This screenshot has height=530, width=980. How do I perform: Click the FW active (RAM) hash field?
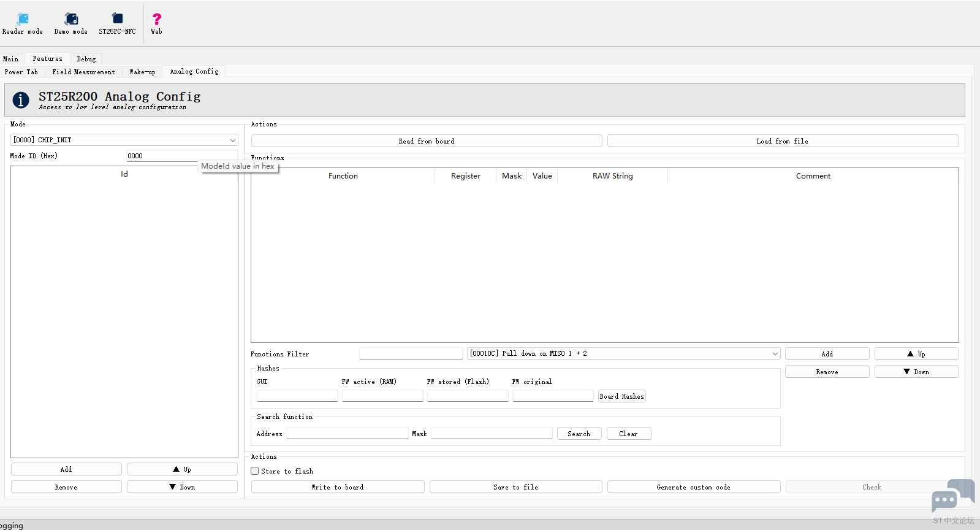[x=382, y=396]
